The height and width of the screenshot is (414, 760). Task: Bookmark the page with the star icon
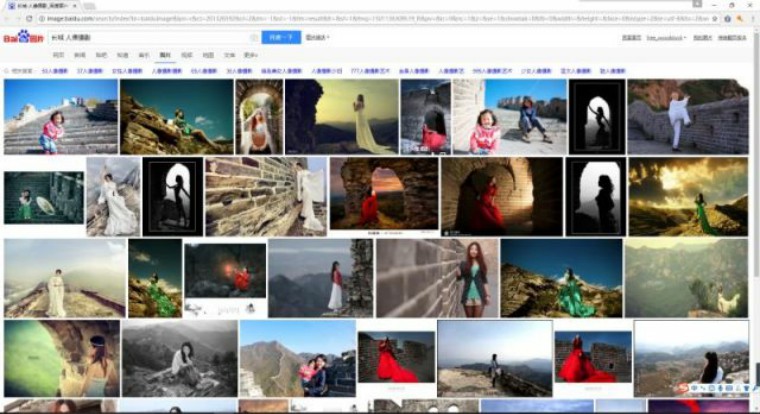click(714, 18)
